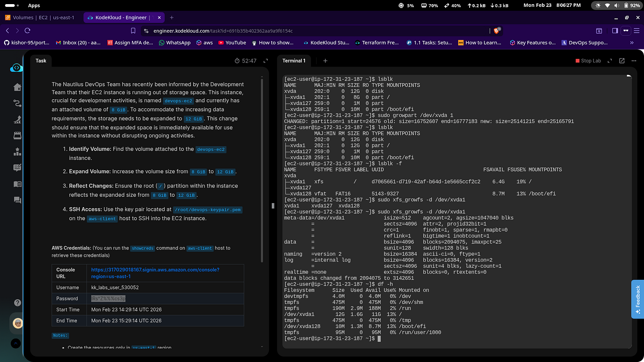Image resolution: width=644 pixels, height=362 pixels.
Task: Open the How to show... bookmark
Action: (272, 43)
